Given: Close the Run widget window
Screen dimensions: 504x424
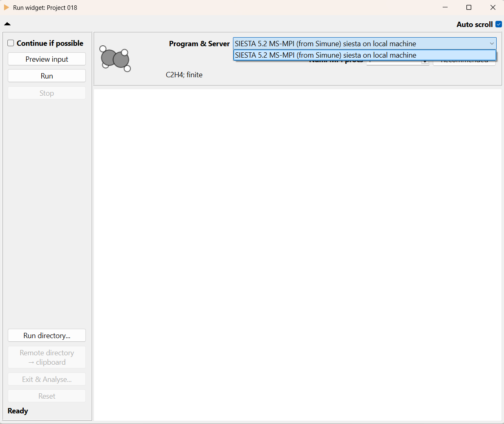Looking at the screenshot, I should click(493, 7).
